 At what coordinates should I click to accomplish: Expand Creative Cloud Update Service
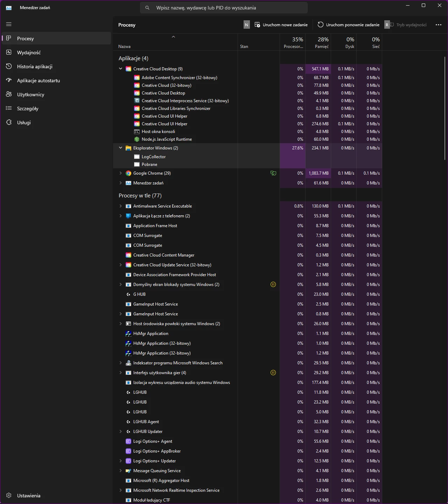pos(121,265)
